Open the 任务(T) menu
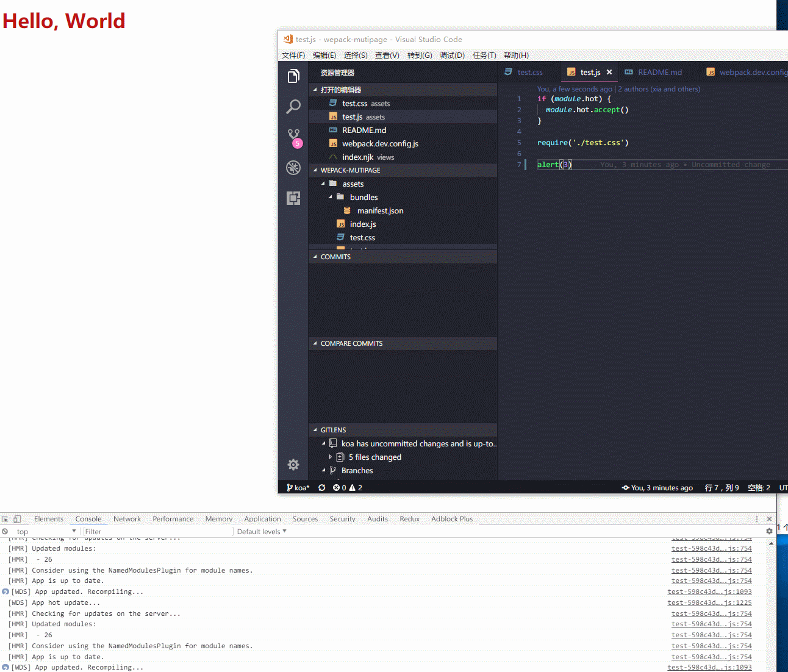This screenshot has height=672, width=788. tap(484, 55)
